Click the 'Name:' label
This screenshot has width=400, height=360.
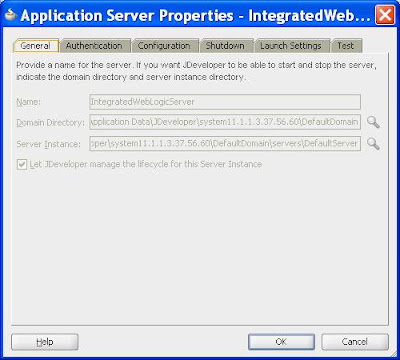pyautogui.click(x=29, y=102)
